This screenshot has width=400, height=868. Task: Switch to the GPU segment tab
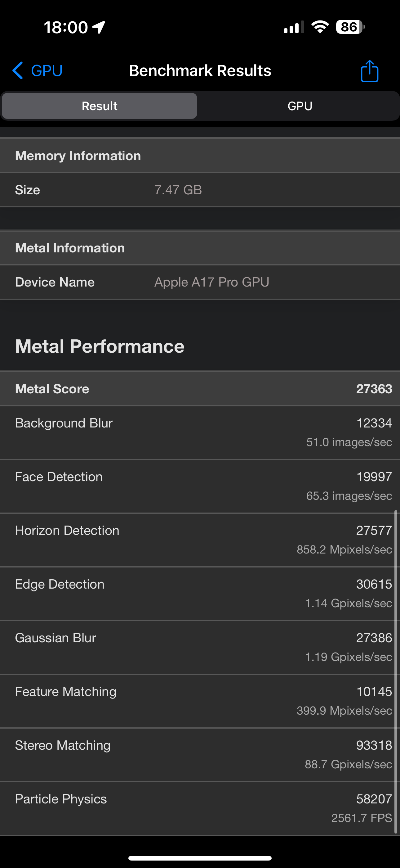coord(300,106)
